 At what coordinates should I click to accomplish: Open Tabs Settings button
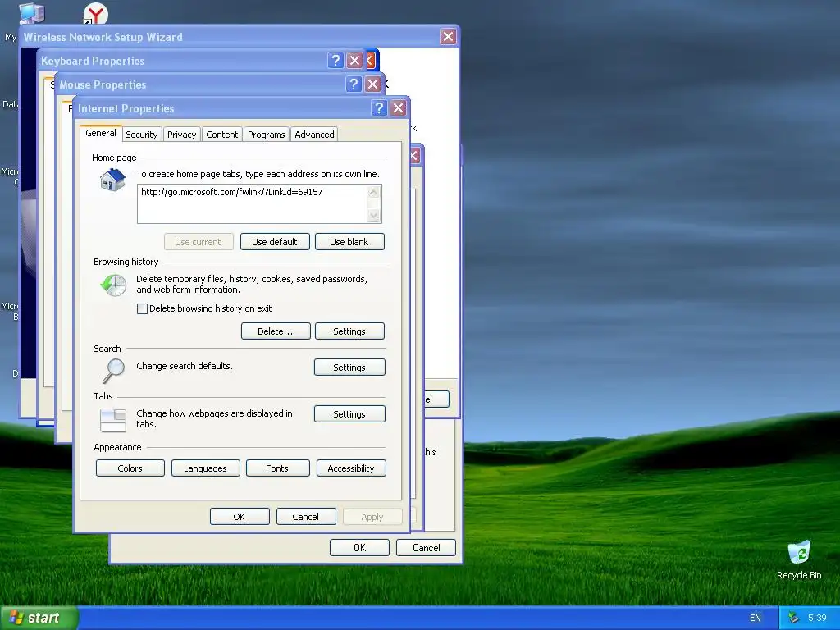point(349,413)
